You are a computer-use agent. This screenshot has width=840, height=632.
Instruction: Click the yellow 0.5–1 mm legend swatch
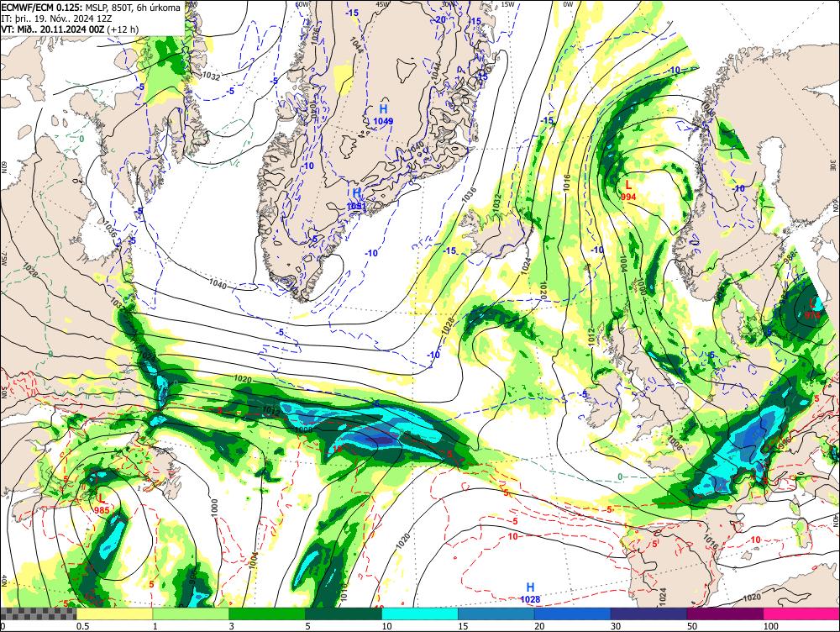click(114, 614)
